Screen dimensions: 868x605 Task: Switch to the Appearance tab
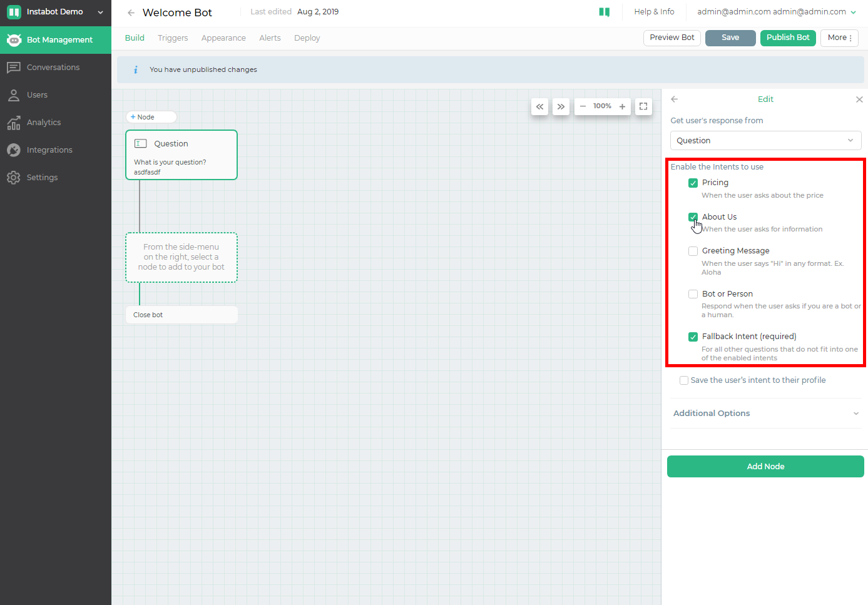[x=223, y=38]
